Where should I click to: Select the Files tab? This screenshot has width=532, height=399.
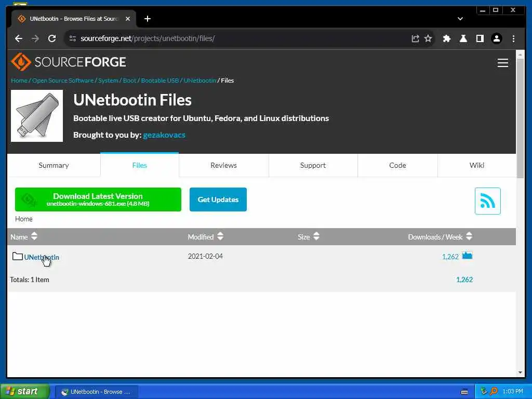(x=139, y=165)
